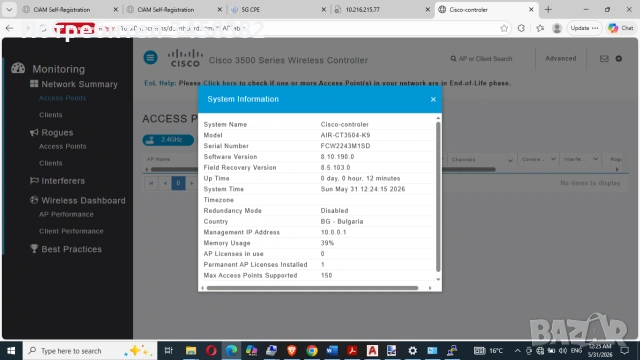Click AP table horizontal scroll right arrow
Viewport: 640px width, 360px height.
(x=617, y=169)
